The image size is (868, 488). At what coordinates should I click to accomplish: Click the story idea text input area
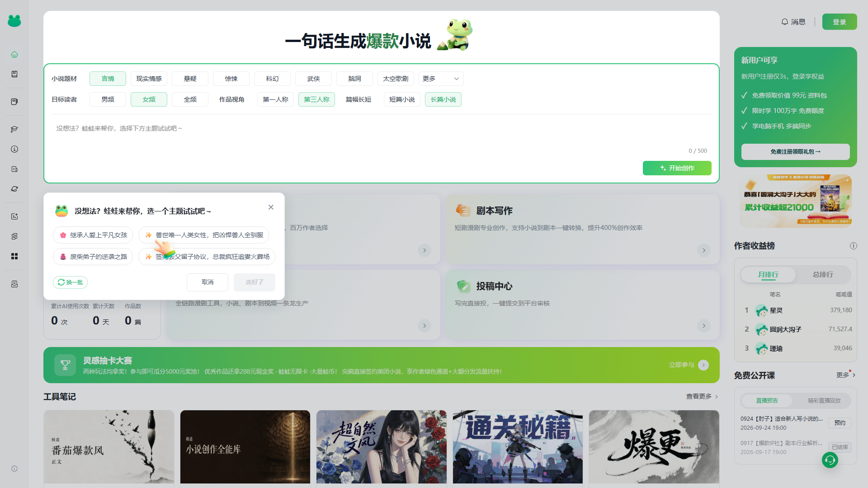(382, 134)
